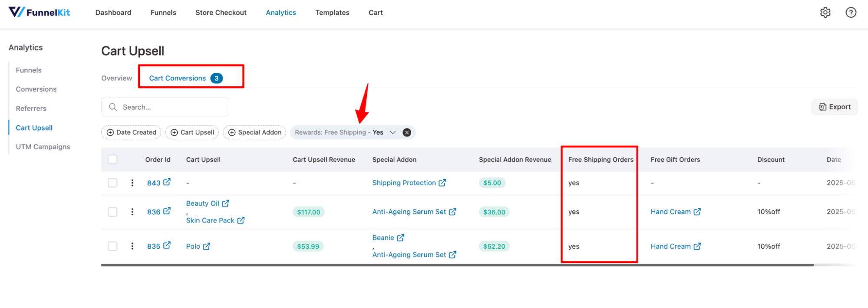Open Store Checkout in the top navigation
Screen dimensions: 868x308
pos(221,13)
